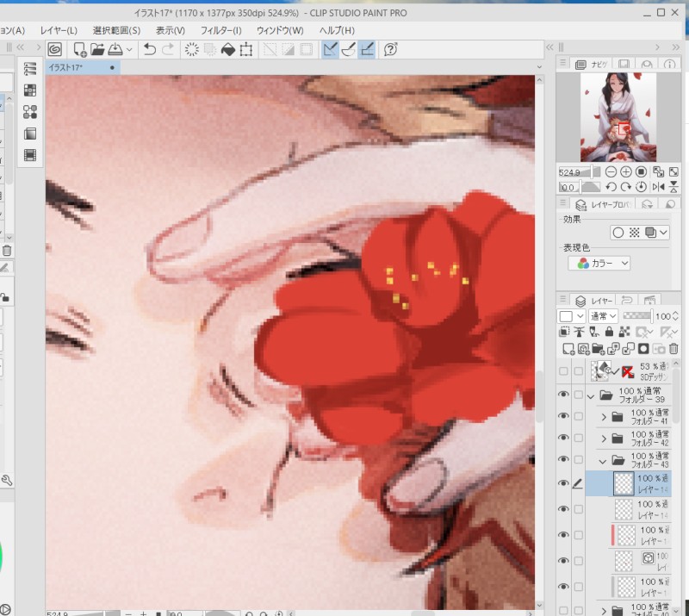
Task: Click the Navigator zoom slider showing 524.9
Action: (x=579, y=172)
